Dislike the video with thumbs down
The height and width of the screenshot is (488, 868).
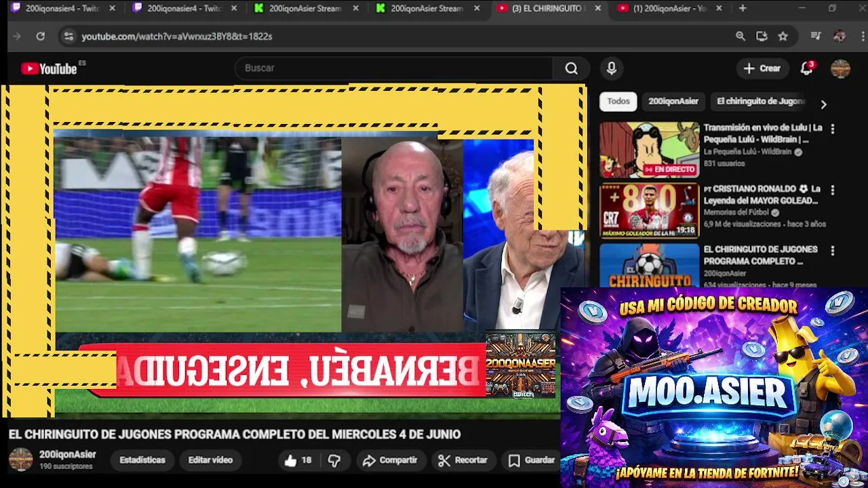tap(334, 460)
